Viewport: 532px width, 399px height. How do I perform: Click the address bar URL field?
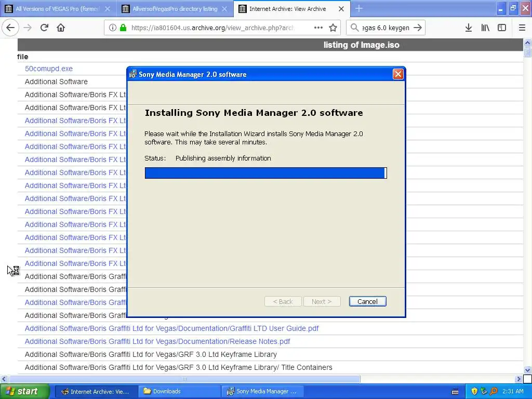[x=212, y=28]
